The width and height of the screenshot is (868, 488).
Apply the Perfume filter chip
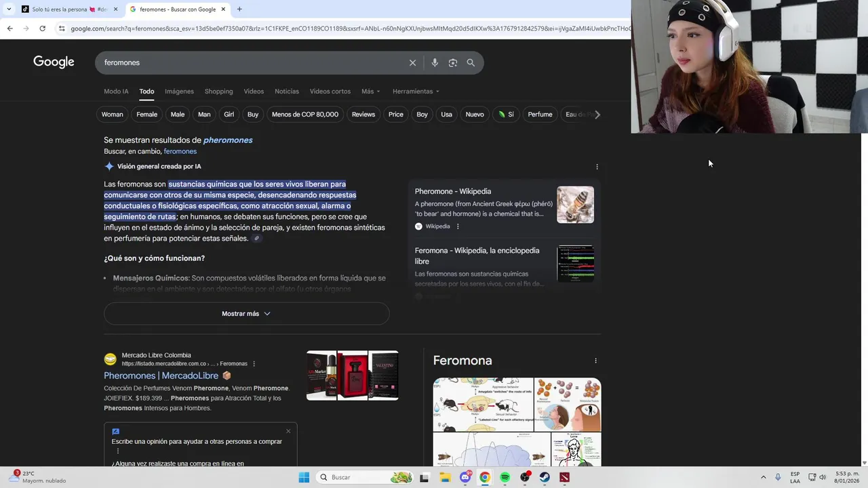coord(540,115)
